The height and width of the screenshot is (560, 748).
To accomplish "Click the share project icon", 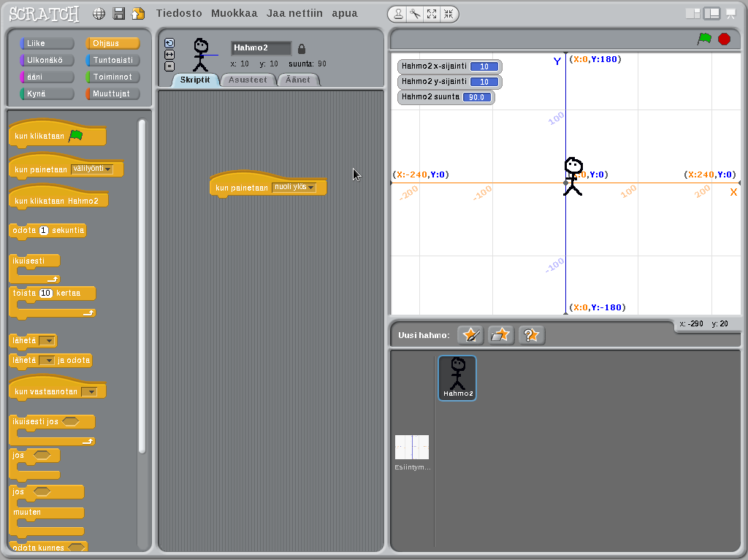I will tap(138, 14).
